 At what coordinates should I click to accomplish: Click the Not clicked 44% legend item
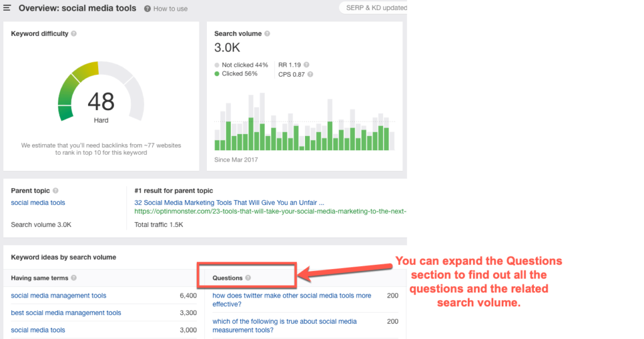coord(241,65)
